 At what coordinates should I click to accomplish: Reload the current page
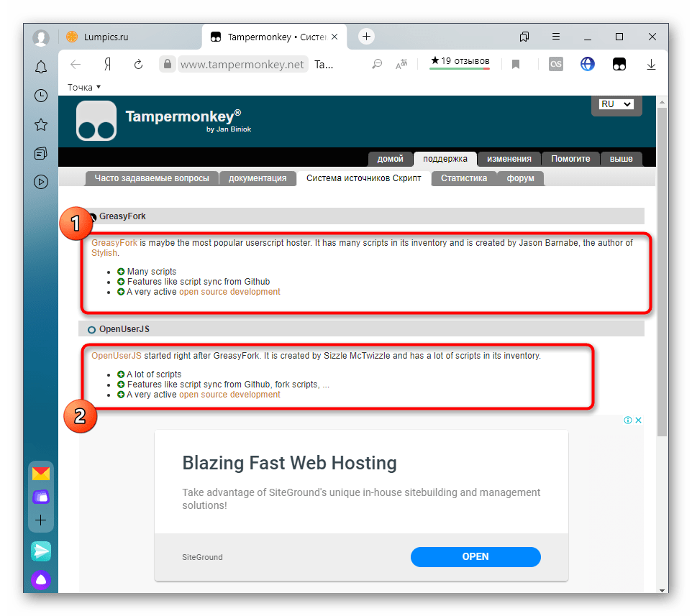[x=139, y=65]
